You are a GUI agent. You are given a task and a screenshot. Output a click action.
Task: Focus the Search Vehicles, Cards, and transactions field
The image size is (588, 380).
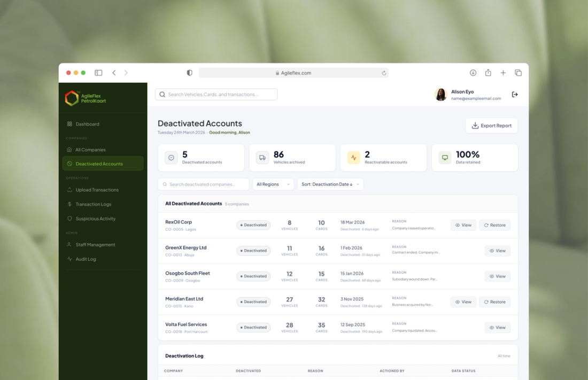point(216,95)
